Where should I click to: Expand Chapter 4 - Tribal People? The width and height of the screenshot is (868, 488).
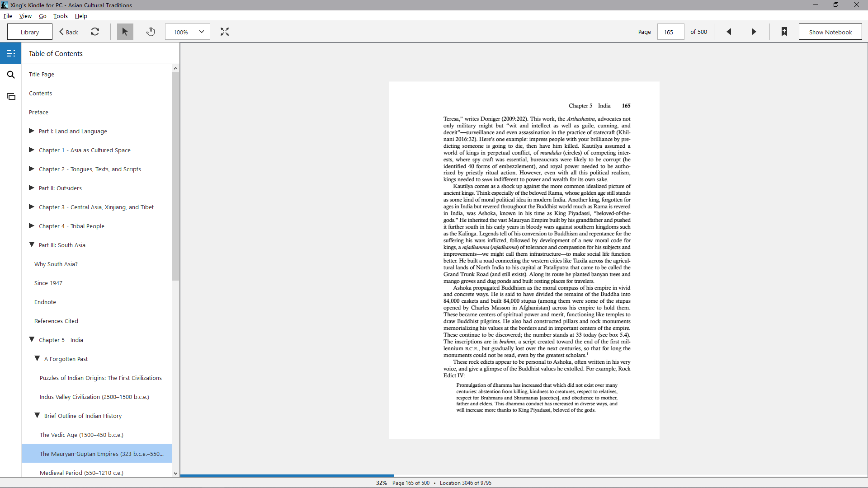(32, 226)
